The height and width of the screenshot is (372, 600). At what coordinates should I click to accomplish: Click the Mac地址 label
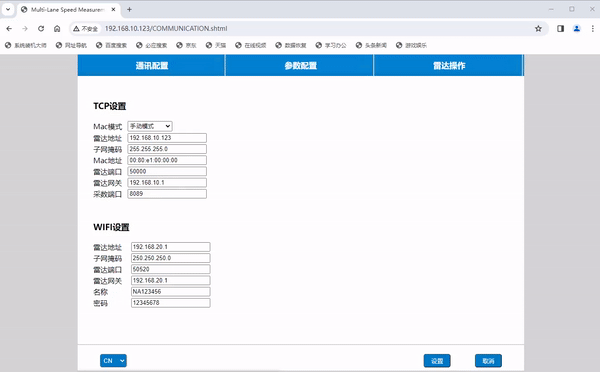(x=108, y=160)
